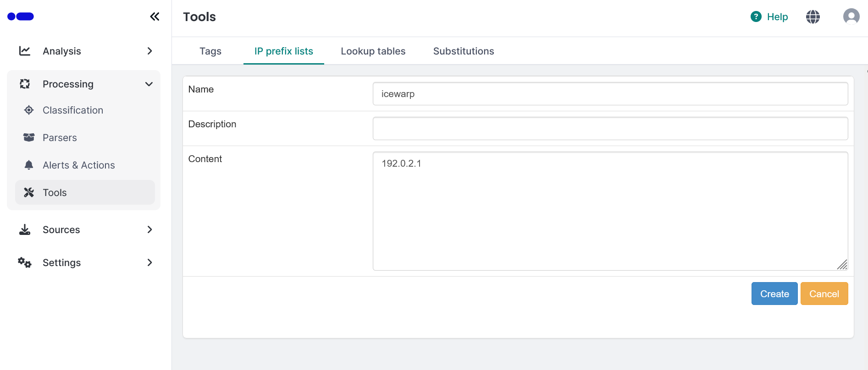Click the Sources menu label
Viewport: 868px width, 370px height.
coord(61,229)
